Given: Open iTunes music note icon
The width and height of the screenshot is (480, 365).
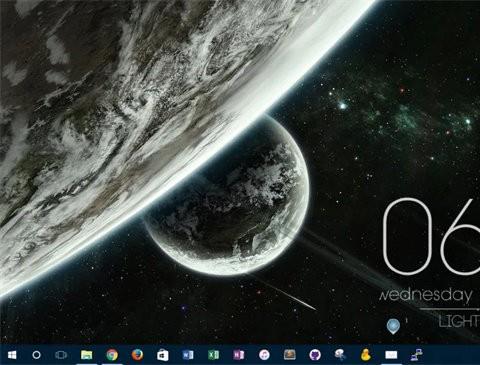Looking at the screenshot, I should click(x=264, y=355).
